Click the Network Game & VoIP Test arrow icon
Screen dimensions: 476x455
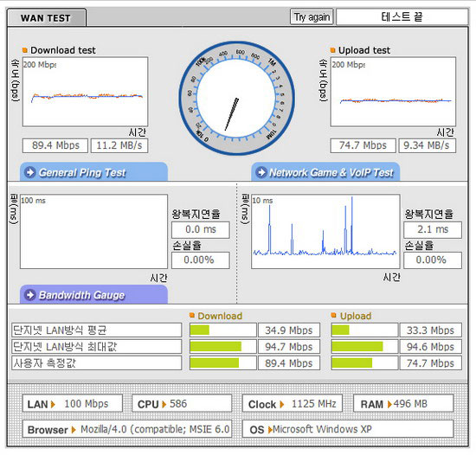(x=261, y=172)
